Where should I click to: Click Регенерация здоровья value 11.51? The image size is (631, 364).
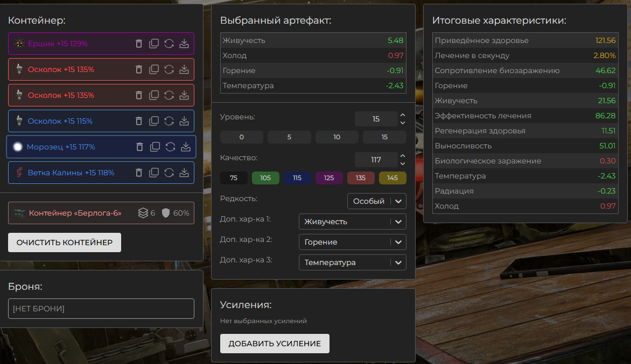click(608, 131)
